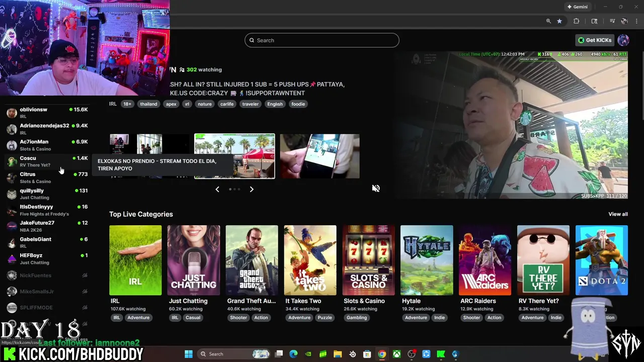Open HEFBoyz channel in sidebar
Screen dimensions: 644x362
coord(47,259)
